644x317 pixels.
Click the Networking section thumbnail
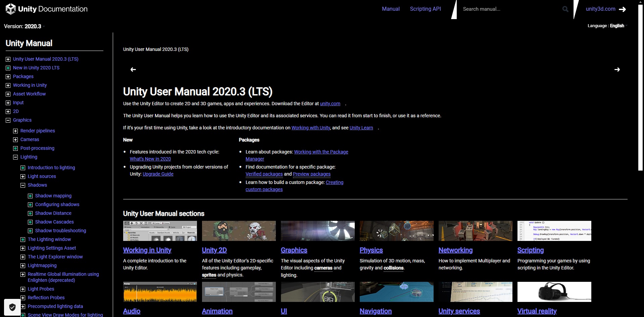pos(476,231)
